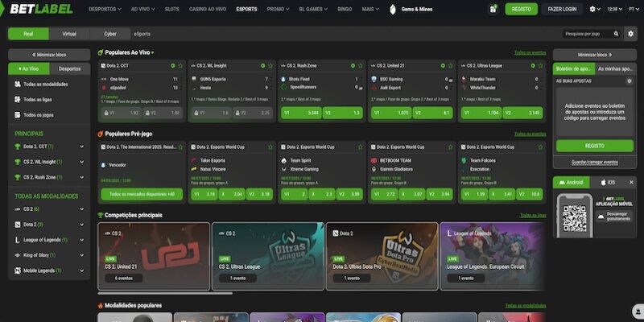Select the Real tab
The width and height of the screenshot is (644, 322).
pyautogui.click(x=28, y=34)
